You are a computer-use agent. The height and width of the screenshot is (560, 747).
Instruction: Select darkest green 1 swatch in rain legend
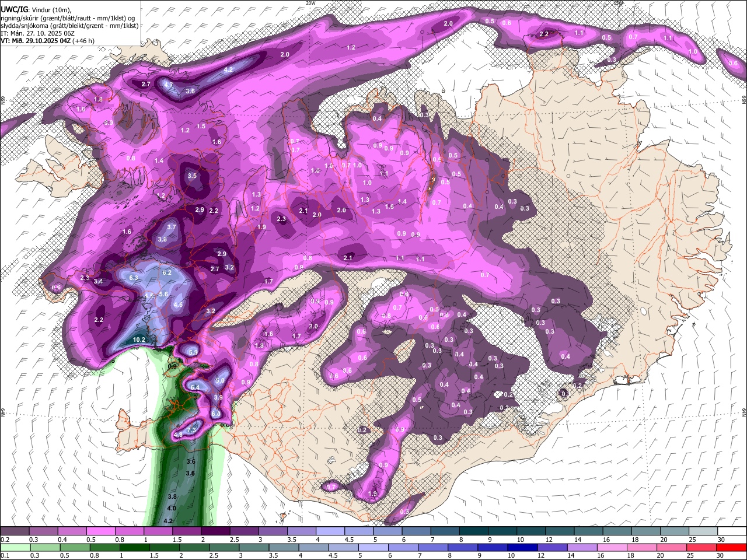(x=135, y=547)
